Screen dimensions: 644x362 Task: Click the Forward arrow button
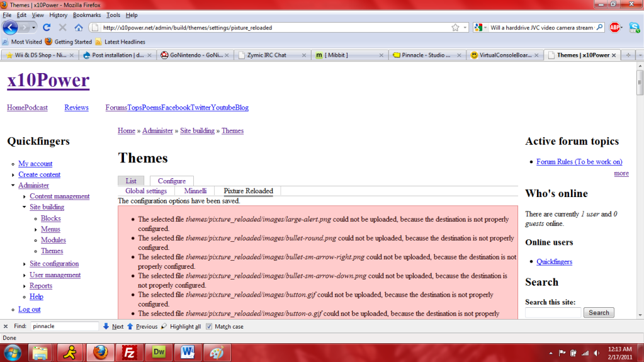coord(24,28)
